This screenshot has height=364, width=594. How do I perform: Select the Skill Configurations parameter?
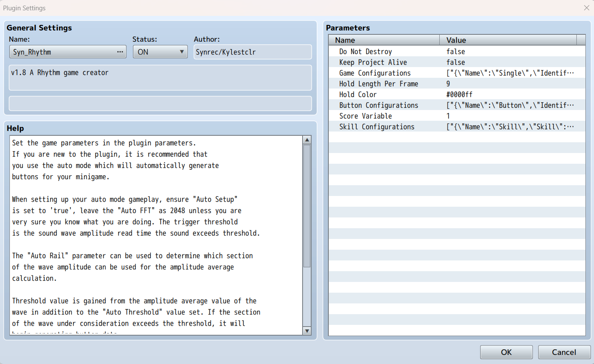coord(457,127)
